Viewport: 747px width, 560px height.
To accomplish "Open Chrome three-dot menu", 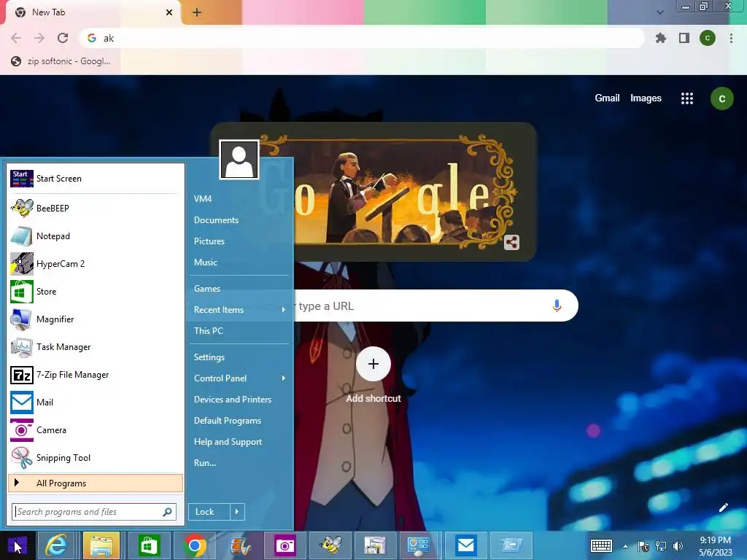I will coord(731,38).
